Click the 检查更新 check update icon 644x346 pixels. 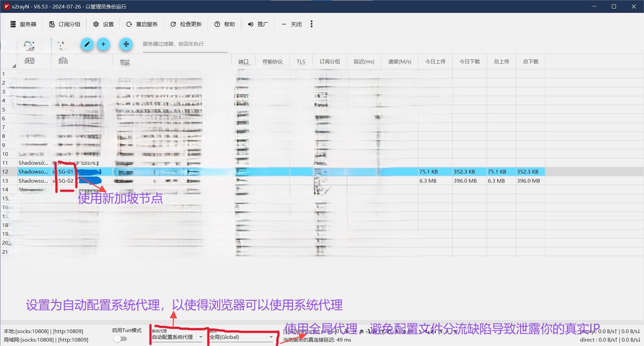pos(173,24)
